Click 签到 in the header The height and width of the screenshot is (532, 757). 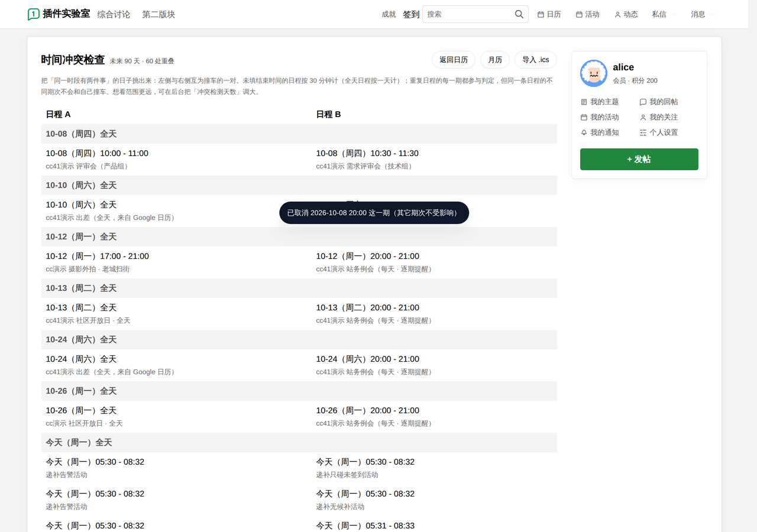pyautogui.click(x=411, y=14)
